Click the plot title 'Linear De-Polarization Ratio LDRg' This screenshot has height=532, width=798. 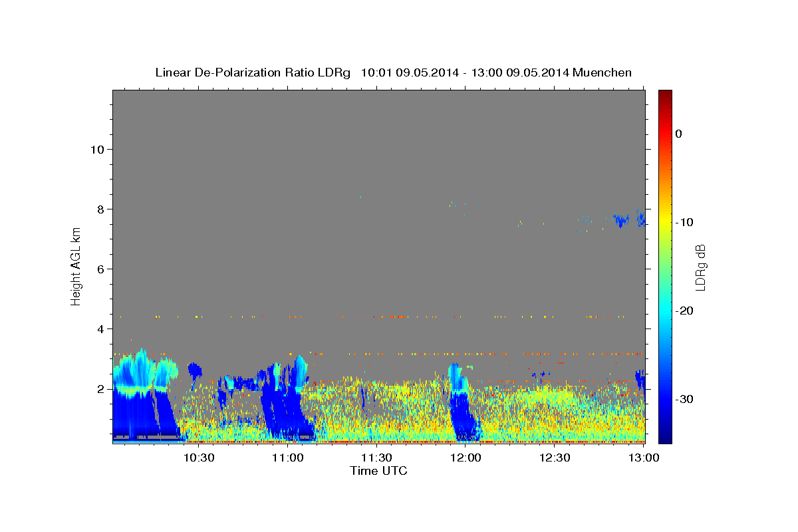tap(253, 72)
